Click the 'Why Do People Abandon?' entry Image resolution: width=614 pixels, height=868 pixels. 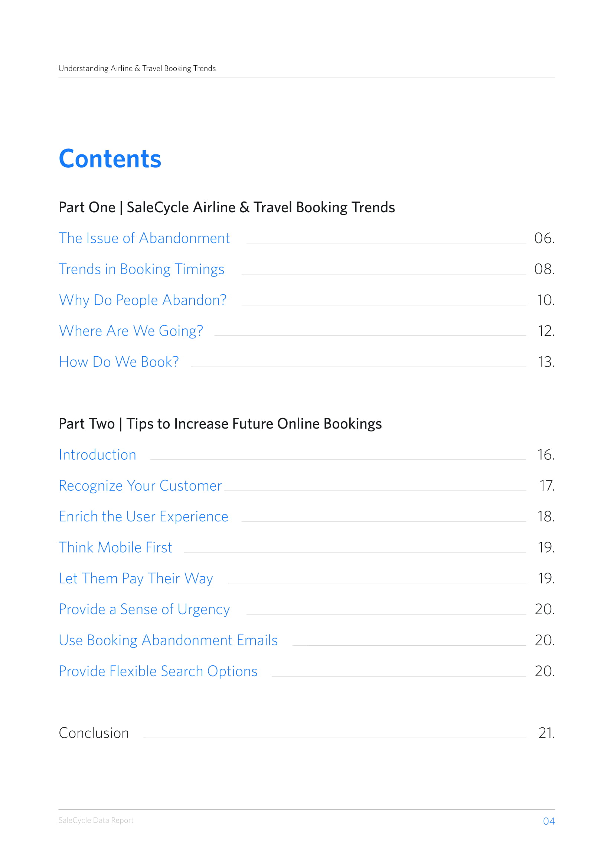pyautogui.click(x=143, y=300)
